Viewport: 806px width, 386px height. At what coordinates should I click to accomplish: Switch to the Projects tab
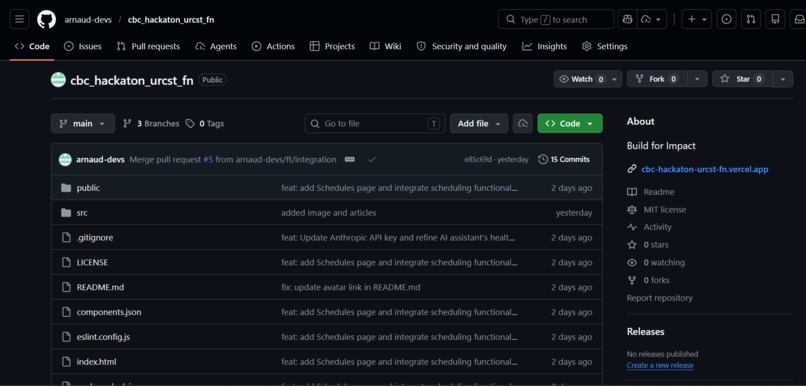332,46
